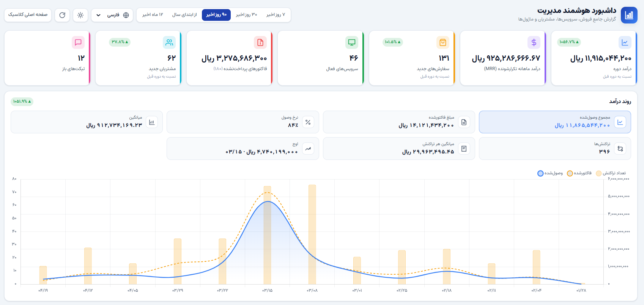Click the dashboard bar-chart logo icon

pyautogui.click(x=629, y=15)
